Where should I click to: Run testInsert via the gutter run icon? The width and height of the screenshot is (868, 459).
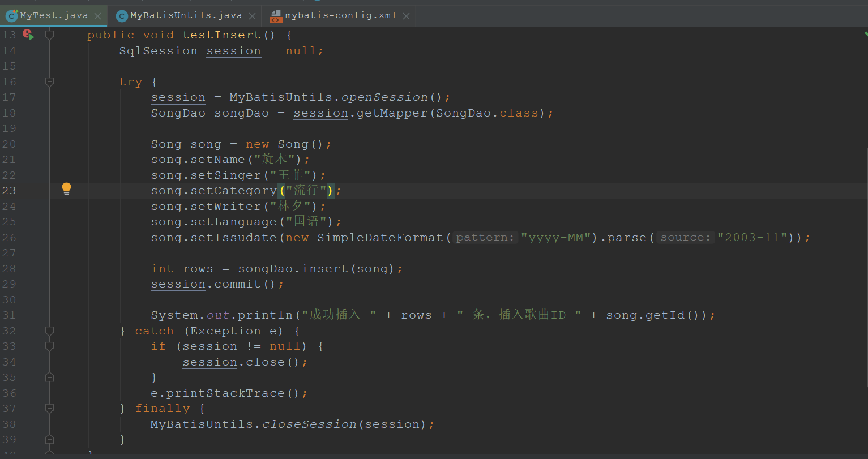click(28, 35)
